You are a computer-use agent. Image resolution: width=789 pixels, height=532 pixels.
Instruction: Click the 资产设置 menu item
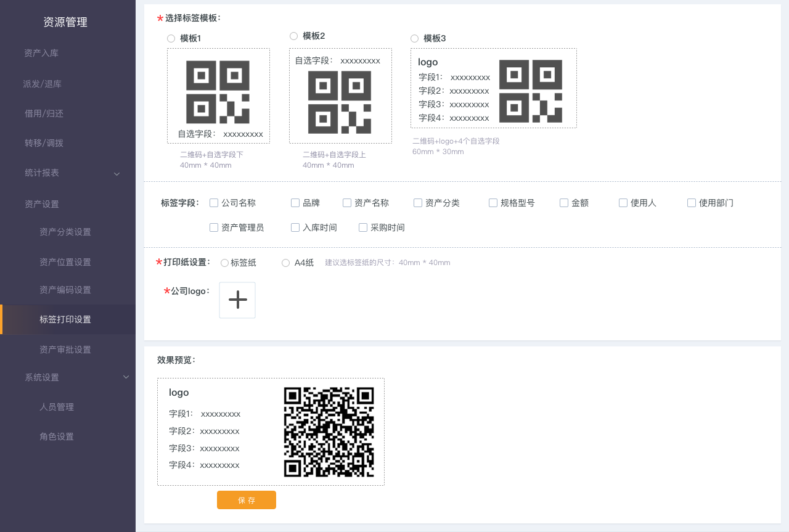[x=42, y=204]
